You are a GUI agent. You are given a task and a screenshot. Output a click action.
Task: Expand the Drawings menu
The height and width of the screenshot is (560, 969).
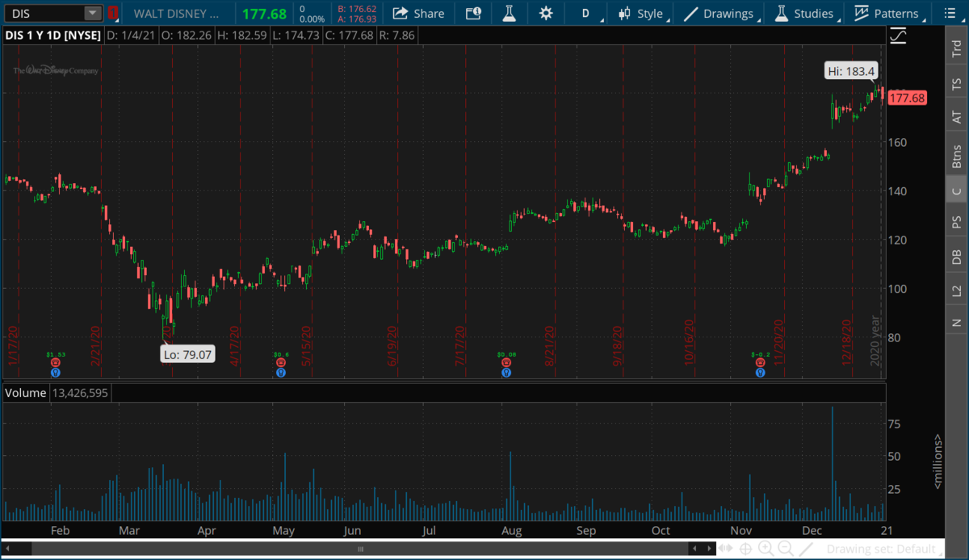coord(721,13)
